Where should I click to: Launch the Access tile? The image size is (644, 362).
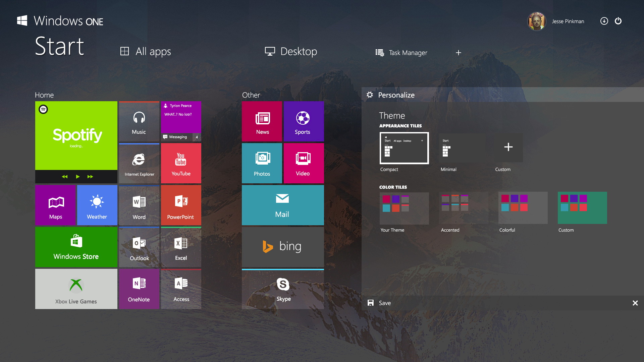(181, 289)
